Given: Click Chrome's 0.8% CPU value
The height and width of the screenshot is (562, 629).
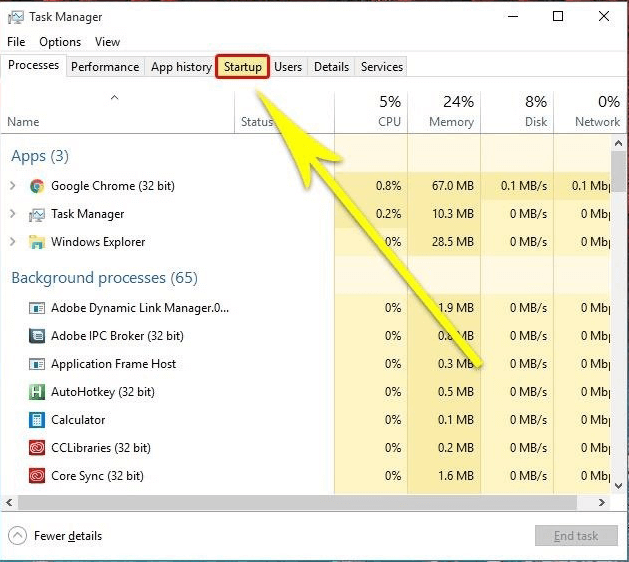Looking at the screenshot, I should (x=388, y=186).
